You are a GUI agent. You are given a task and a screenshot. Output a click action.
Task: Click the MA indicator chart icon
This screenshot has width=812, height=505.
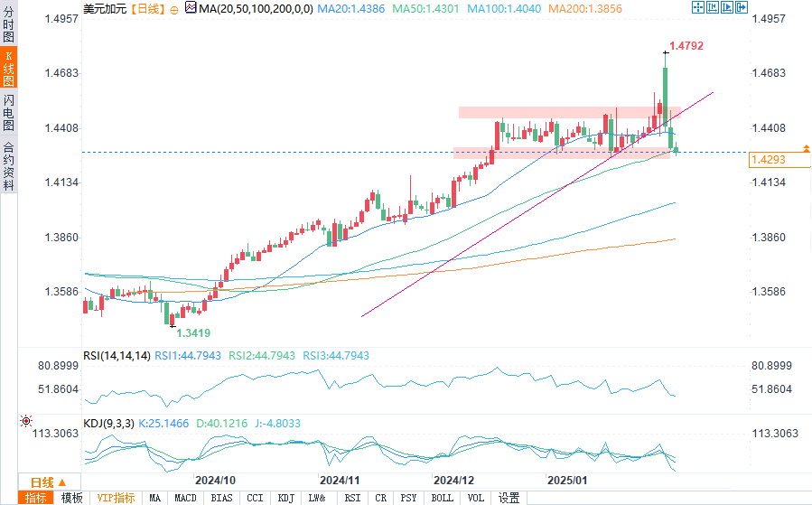(x=191, y=8)
